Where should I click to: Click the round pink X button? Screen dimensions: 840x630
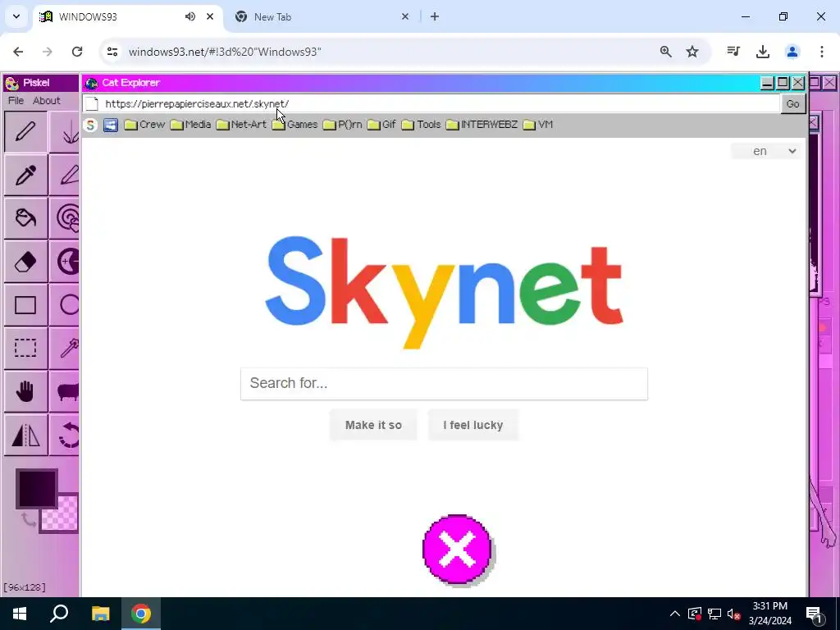[457, 549]
